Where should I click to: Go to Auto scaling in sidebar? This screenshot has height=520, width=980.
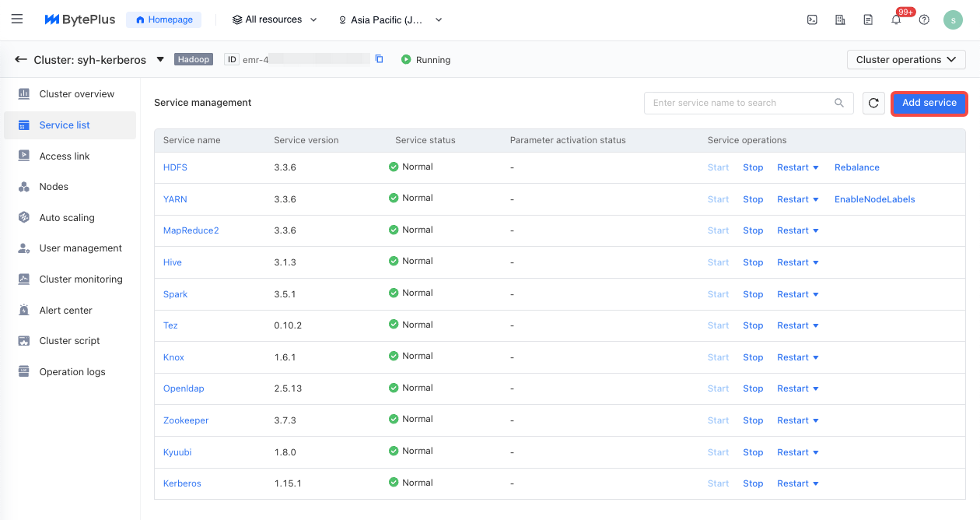tap(67, 218)
